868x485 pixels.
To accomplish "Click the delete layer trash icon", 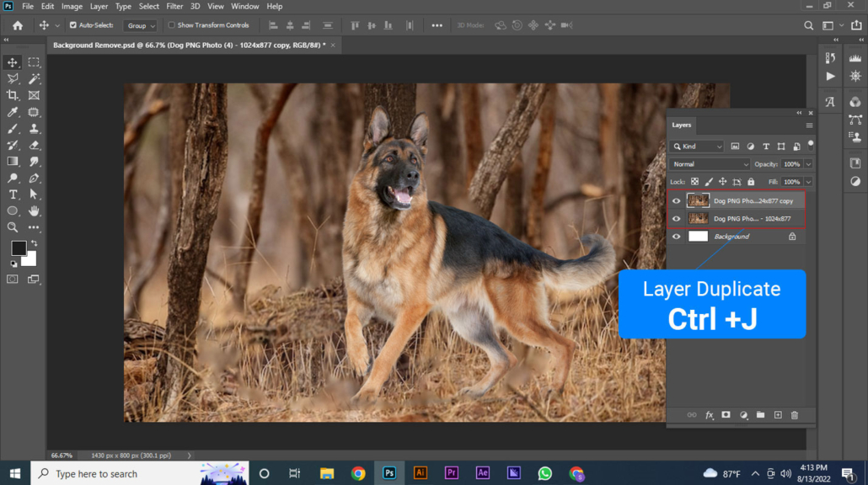I will click(795, 415).
